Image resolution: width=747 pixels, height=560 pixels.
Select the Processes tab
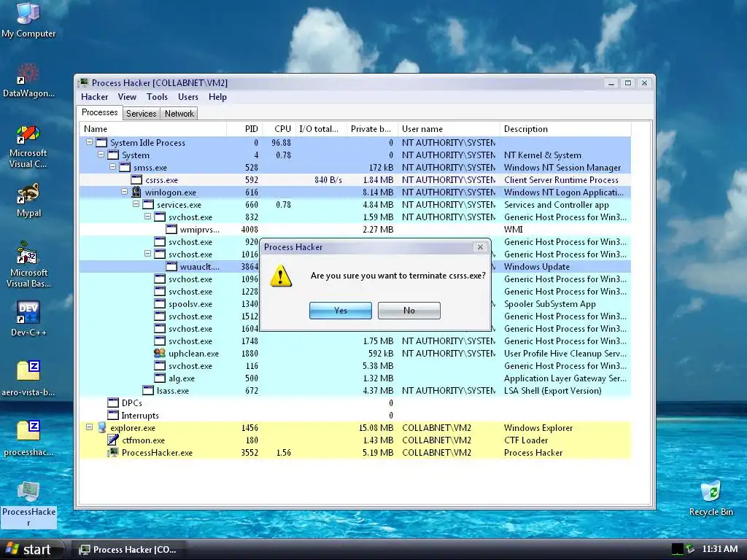[99, 112]
